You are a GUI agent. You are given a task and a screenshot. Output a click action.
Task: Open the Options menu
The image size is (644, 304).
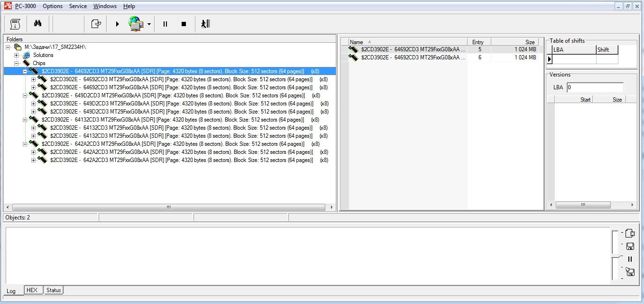pos(53,6)
